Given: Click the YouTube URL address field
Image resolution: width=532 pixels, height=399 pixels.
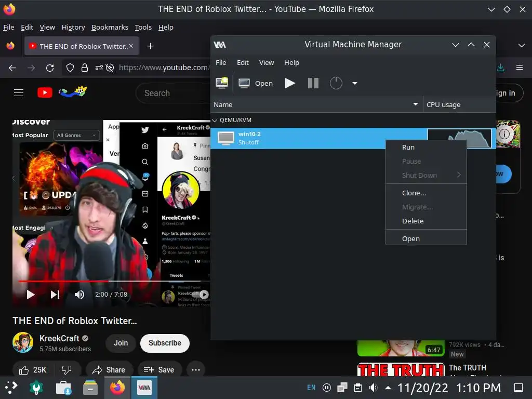Looking at the screenshot, I should click(164, 68).
